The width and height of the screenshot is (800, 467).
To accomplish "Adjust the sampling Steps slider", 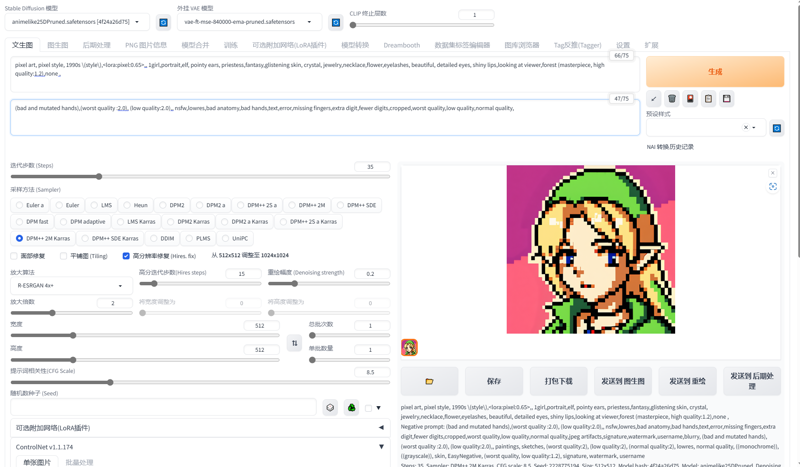I will point(200,177).
